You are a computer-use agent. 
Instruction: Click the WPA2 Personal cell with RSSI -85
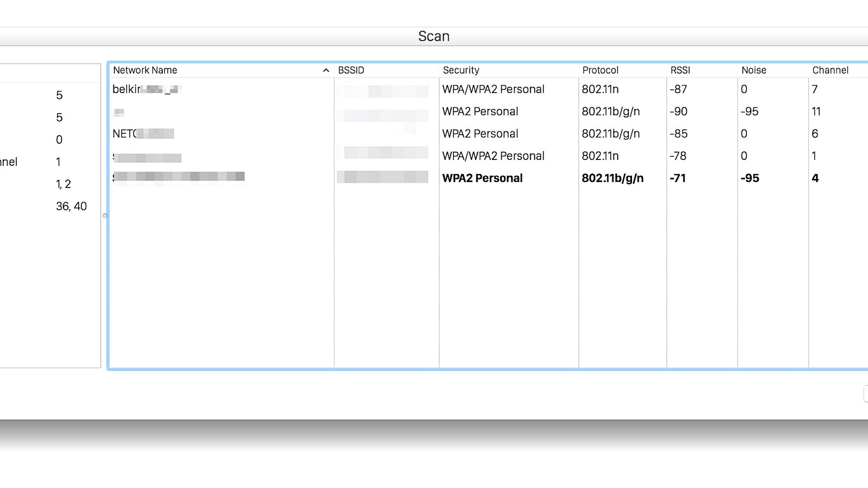pos(480,134)
